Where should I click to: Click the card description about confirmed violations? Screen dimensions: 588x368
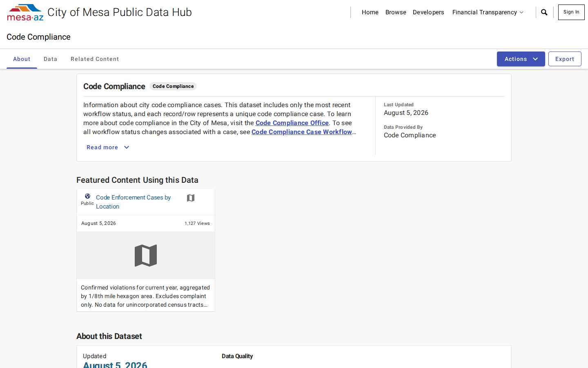[145, 296]
